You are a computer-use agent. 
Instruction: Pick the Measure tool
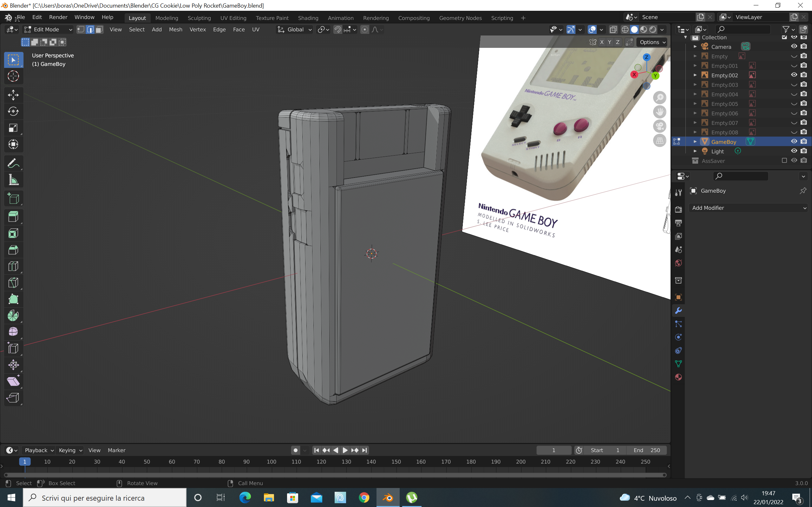point(13,180)
